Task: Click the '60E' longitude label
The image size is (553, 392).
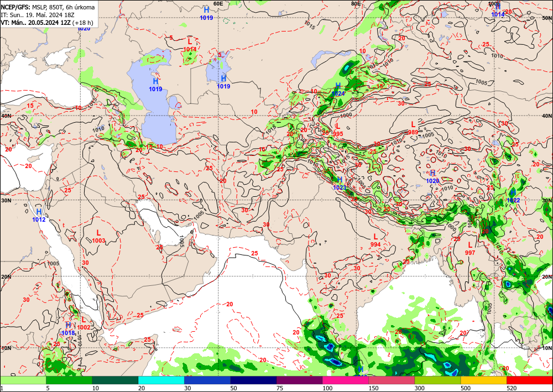Action: [218, 3]
